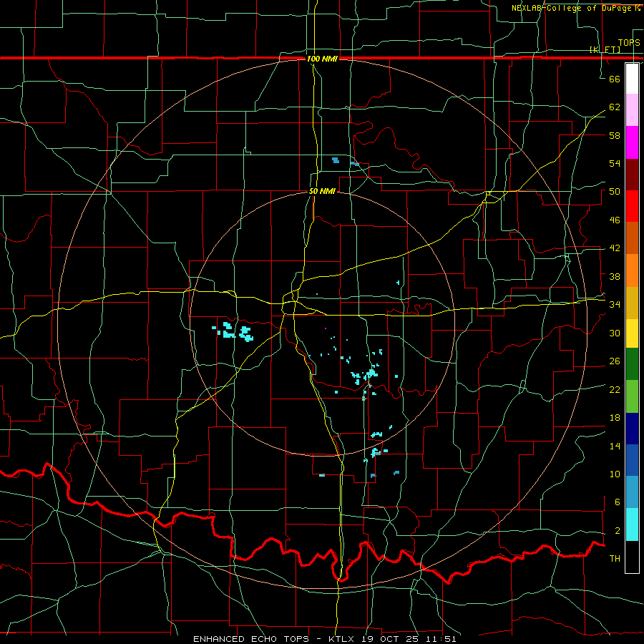
Task: Click the blue echo near the 50 NMI label
Action: (x=336, y=160)
